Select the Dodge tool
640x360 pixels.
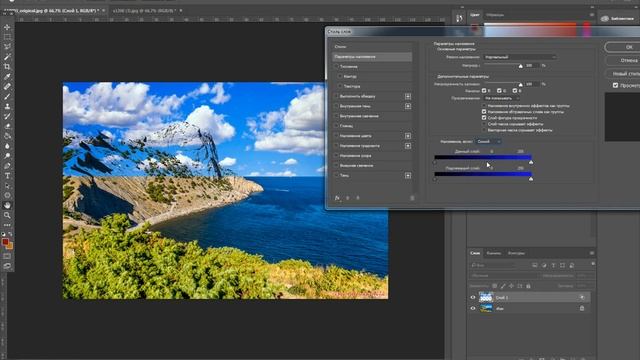pos(7,156)
